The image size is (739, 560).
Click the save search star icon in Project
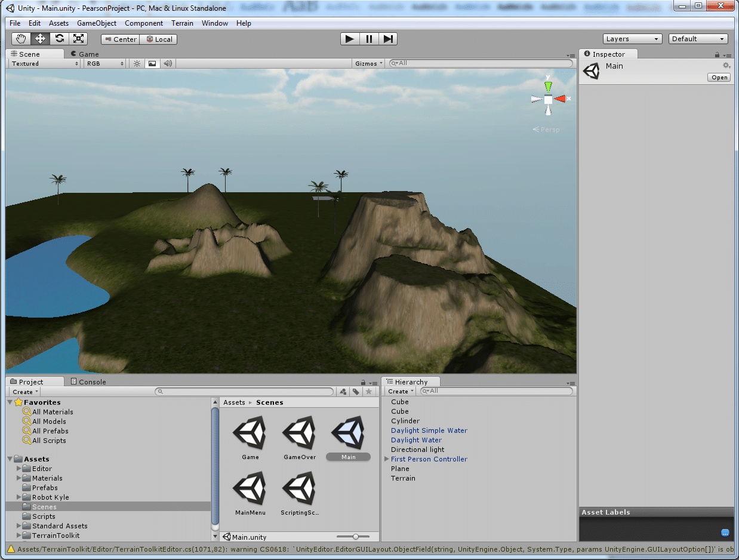coord(369,392)
